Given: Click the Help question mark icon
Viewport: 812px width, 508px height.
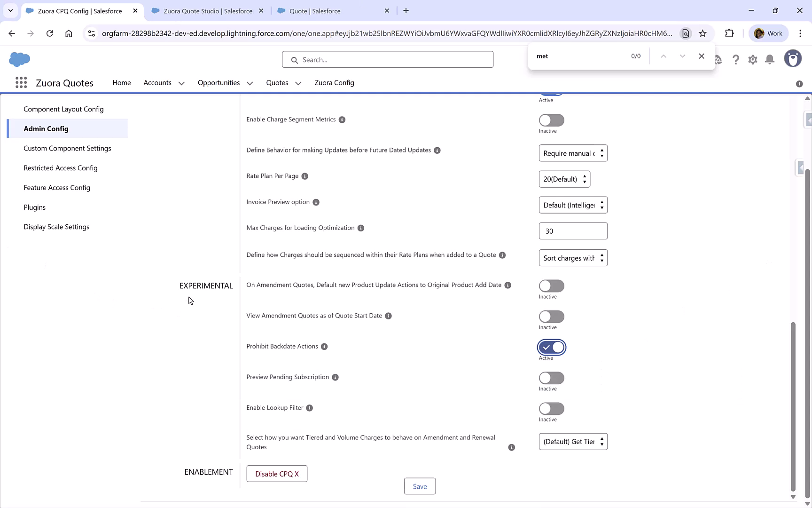Looking at the screenshot, I should (x=736, y=59).
